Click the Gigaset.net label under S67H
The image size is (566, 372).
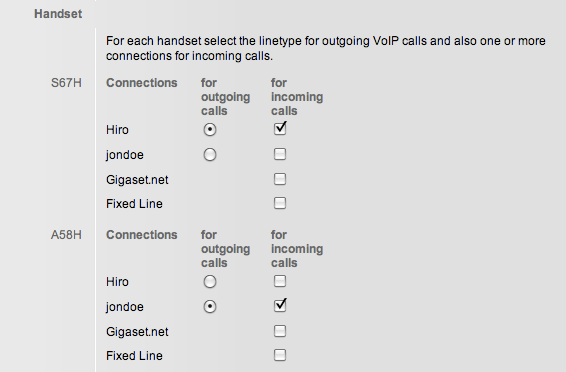coord(137,180)
